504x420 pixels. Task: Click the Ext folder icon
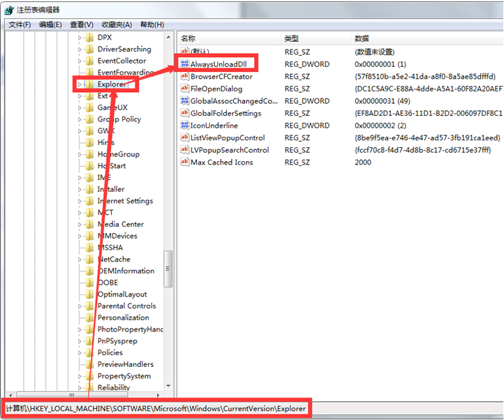89,96
